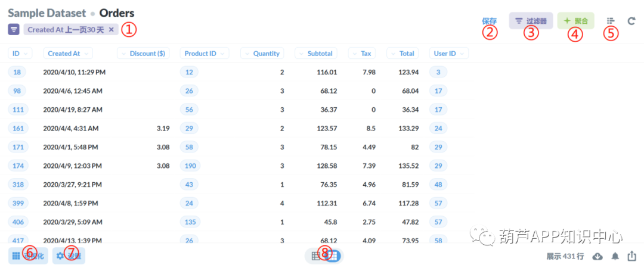
Task: Click subtotal value 116.01
Action: [327, 72]
